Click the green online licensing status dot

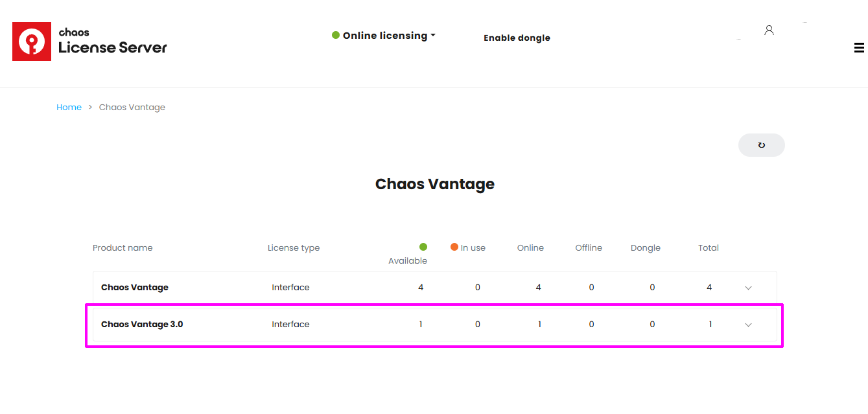336,35
